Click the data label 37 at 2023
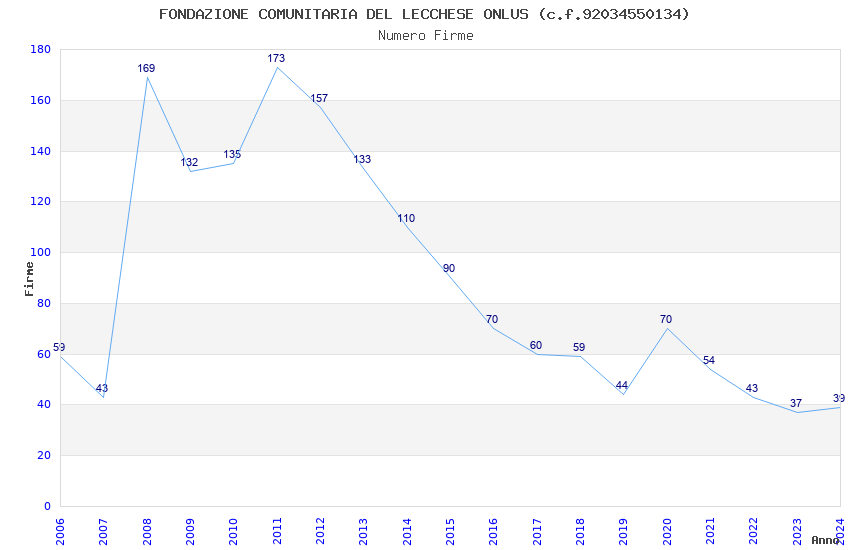This screenshot has width=850, height=550. [796, 403]
